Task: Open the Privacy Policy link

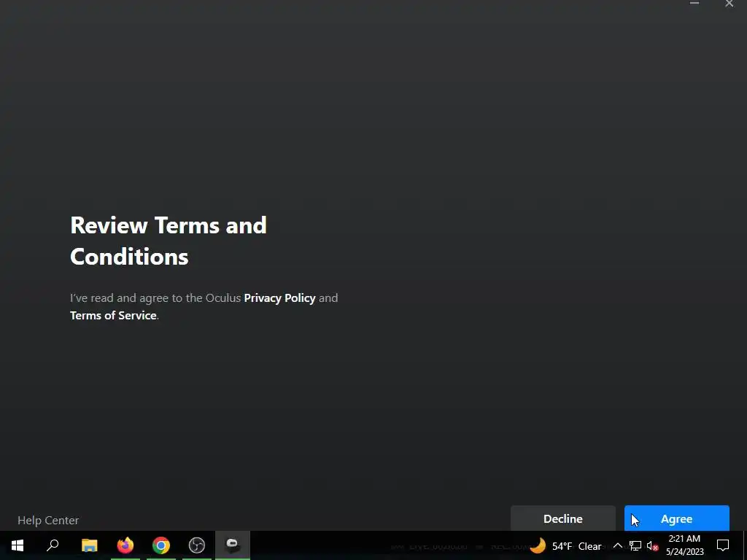Action: (x=279, y=298)
